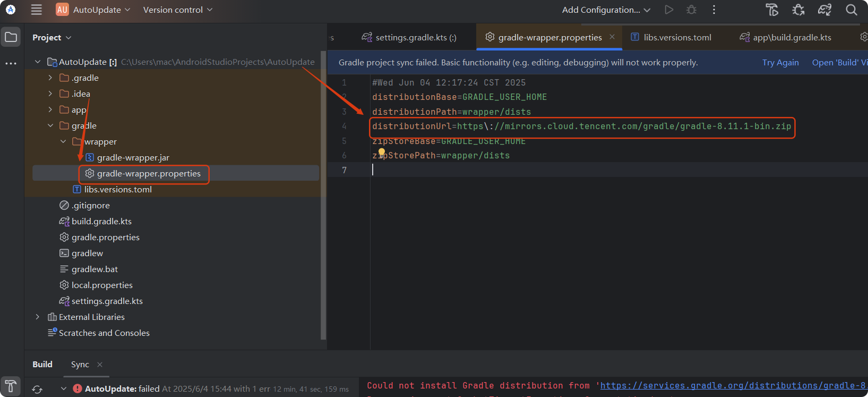Viewport: 868px width, 397px height.
Task: Click the External Libraries icon
Action: point(52,317)
